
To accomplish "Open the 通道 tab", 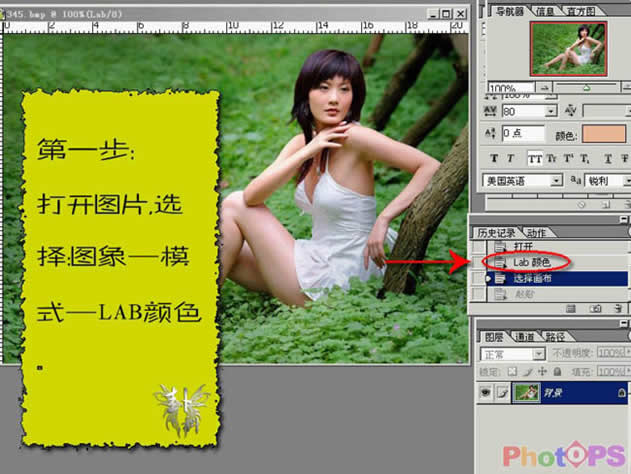I will (525, 337).
